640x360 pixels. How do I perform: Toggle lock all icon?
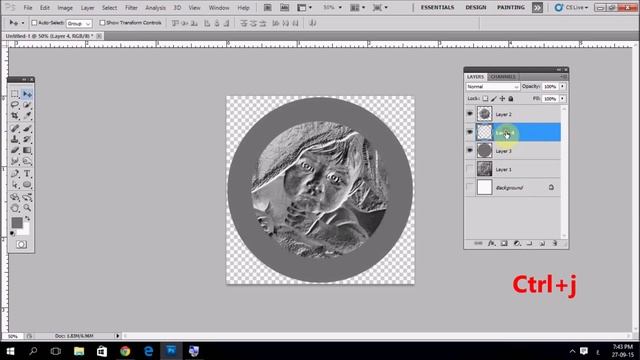511,98
